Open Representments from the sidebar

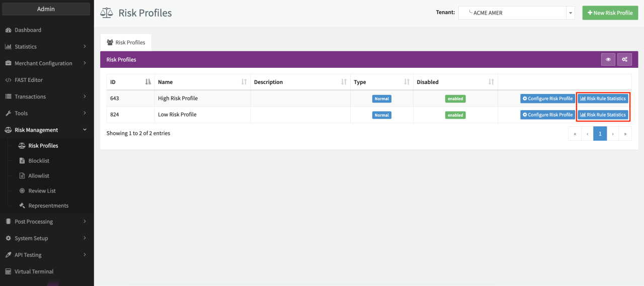tap(48, 206)
